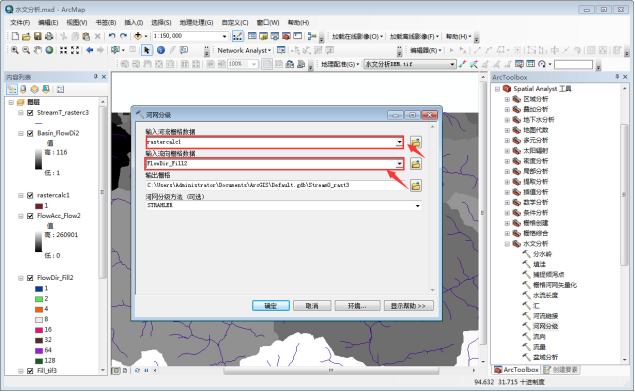The height and width of the screenshot is (392, 635).
Task: Click the 取消 button in dialog
Action: (x=312, y=306)
